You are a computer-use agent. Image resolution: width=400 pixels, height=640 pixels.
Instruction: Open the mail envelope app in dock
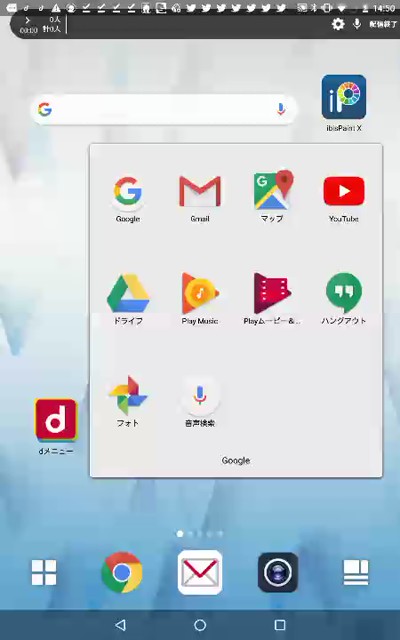click(x=200, y=572)
